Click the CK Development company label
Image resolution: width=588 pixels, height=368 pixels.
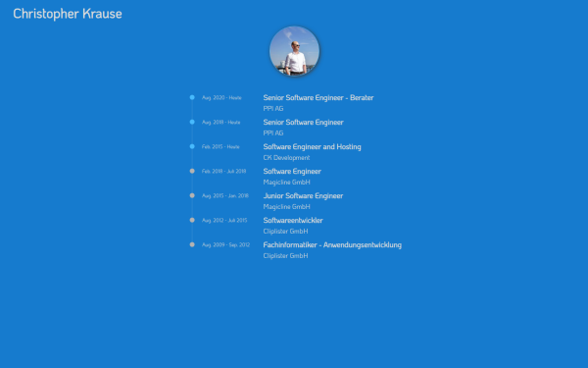[x=286, y=158]
